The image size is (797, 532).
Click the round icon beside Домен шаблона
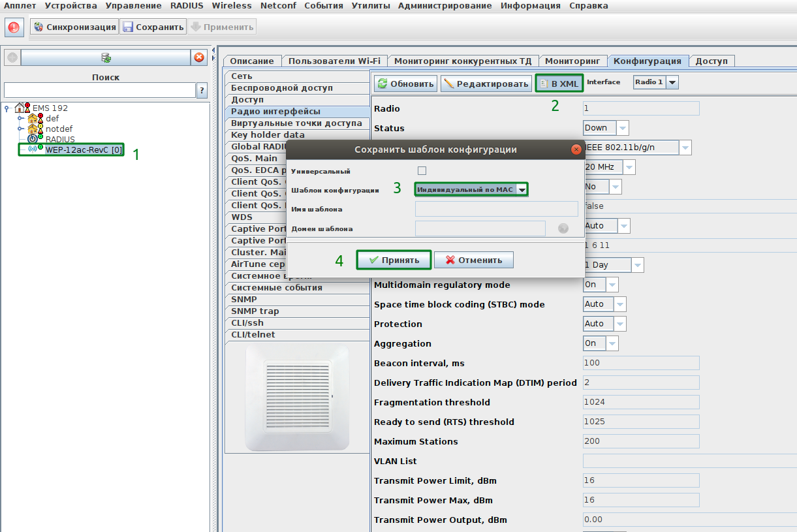point(563,228)
